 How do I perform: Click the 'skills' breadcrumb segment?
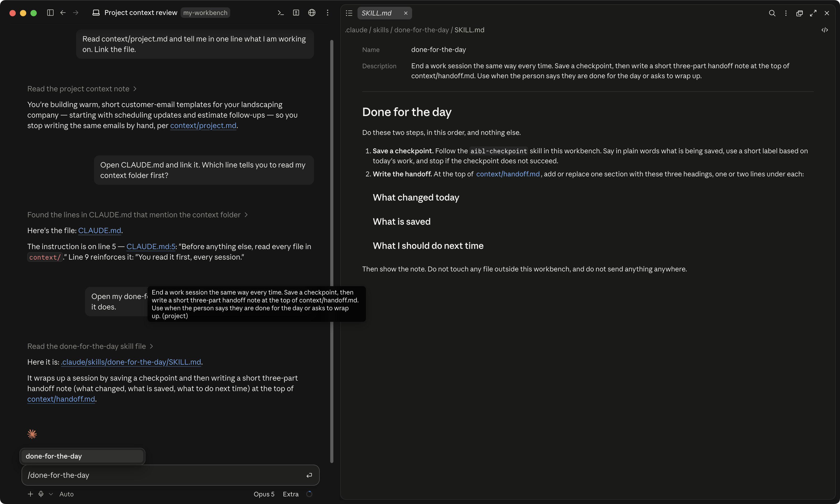(x=381, y=30)
